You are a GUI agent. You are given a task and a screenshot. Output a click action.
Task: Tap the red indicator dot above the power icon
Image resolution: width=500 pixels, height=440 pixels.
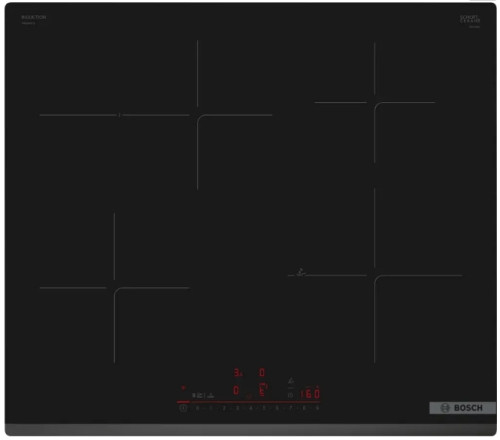tap(183, 387)
